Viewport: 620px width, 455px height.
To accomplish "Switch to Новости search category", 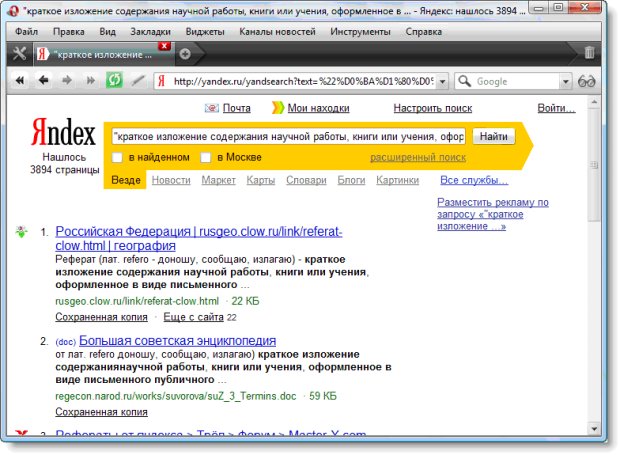I will [x=171, y=180].
